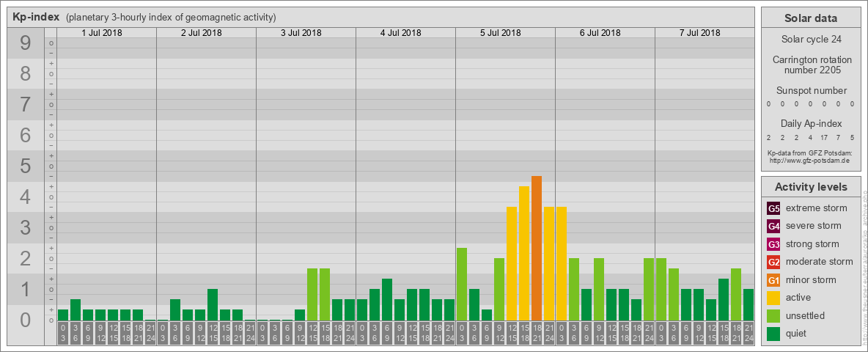
Task: Click the 9-12 time slot under 2 Jul
Action: pyautogui.click(x=200, y=333)
